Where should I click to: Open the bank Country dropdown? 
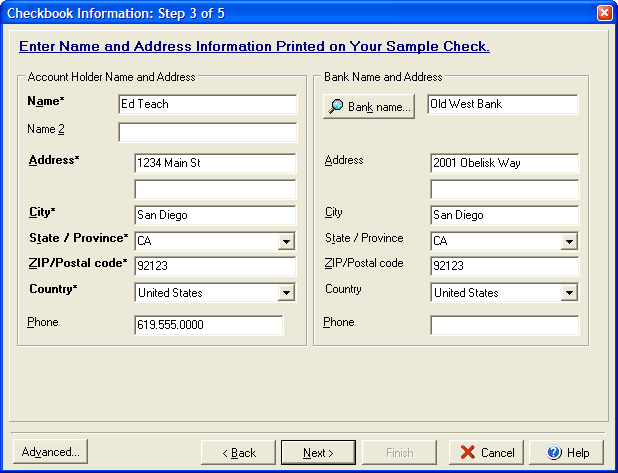[569, 293]
